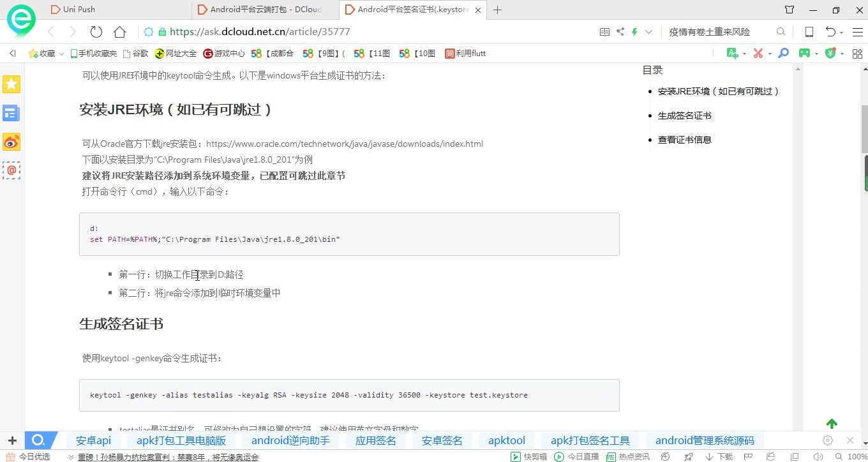Click the site info gear icon in address bar
Screen dimensions: 868x462
(148, 32)
